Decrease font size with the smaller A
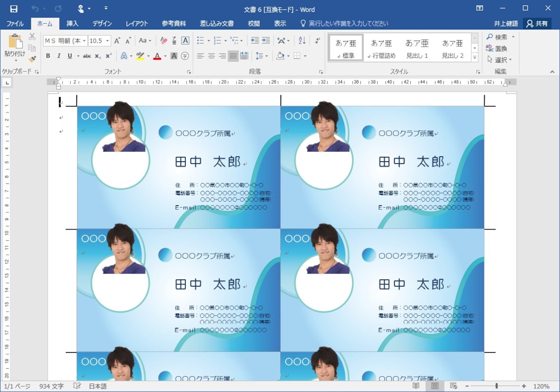The height and width of the screenshot is (392, 560). (128, 41)
